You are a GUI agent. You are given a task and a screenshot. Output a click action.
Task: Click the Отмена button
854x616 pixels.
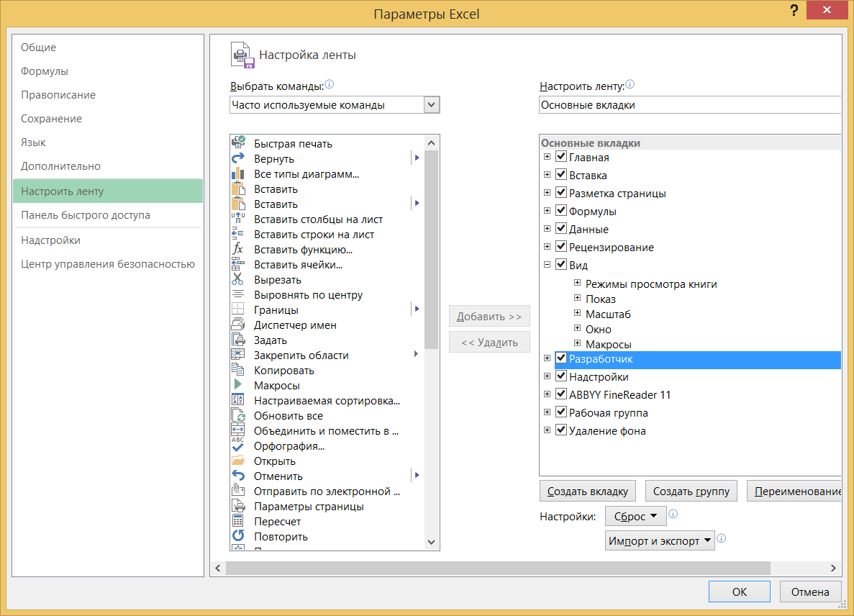pyautogui.click(x=810, y=592)
